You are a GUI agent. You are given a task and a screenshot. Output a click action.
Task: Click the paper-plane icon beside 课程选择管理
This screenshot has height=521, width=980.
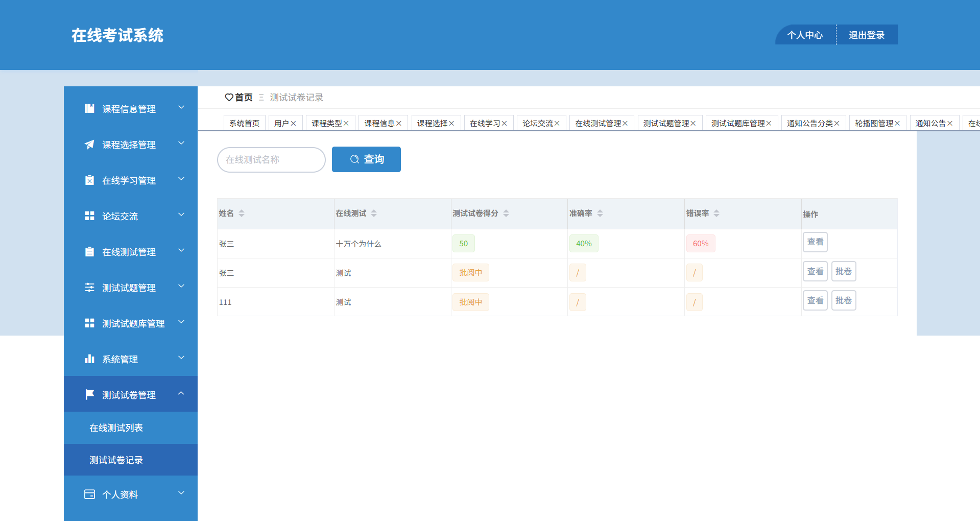tap(89, 145)
